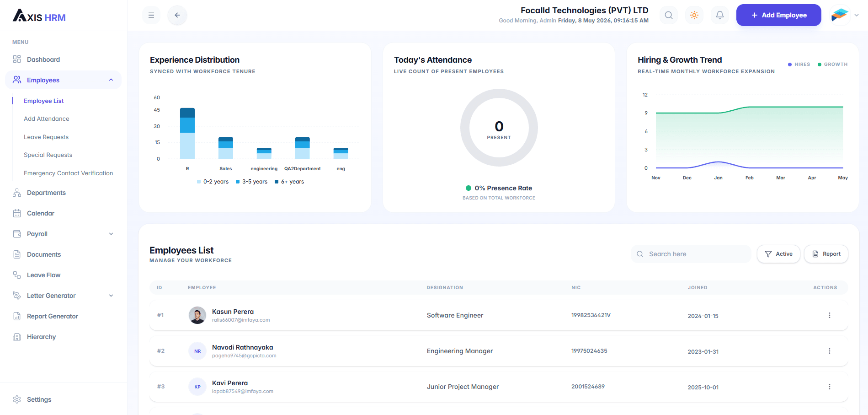Viewport: 868px width, 415px height.
Task: Click the Dashboard grid icon
Action: point(17,59)
